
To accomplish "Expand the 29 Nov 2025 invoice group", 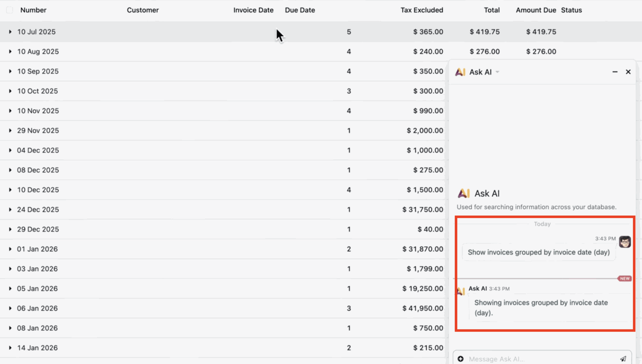I will point(10,131).
